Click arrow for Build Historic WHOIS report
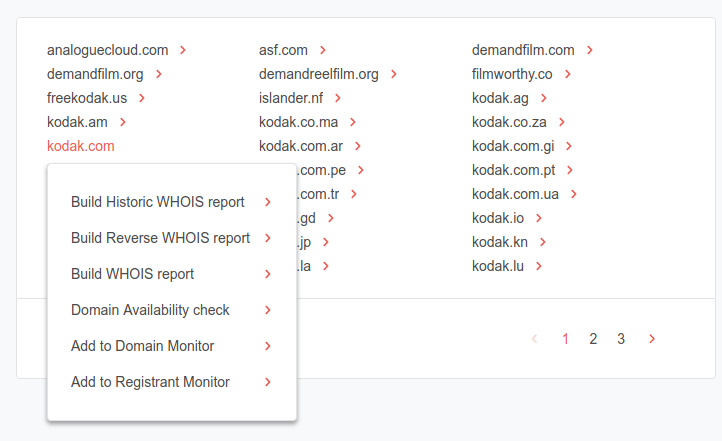 (268, 202)
